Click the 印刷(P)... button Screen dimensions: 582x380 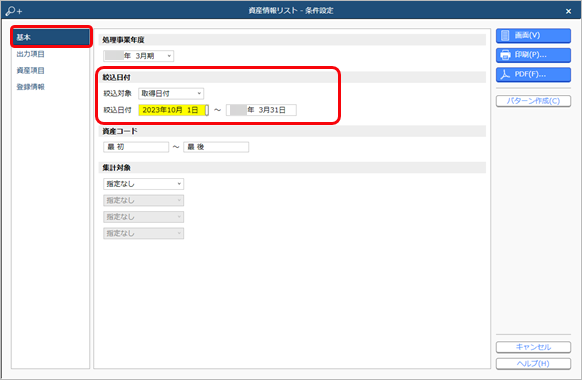[x=533, y=55]
